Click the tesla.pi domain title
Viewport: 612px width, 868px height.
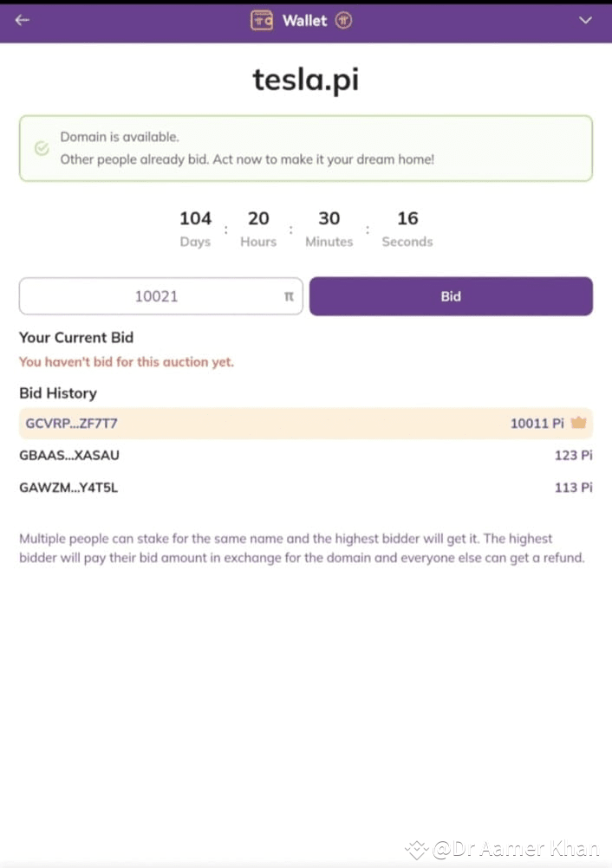(x=305, y=79)
